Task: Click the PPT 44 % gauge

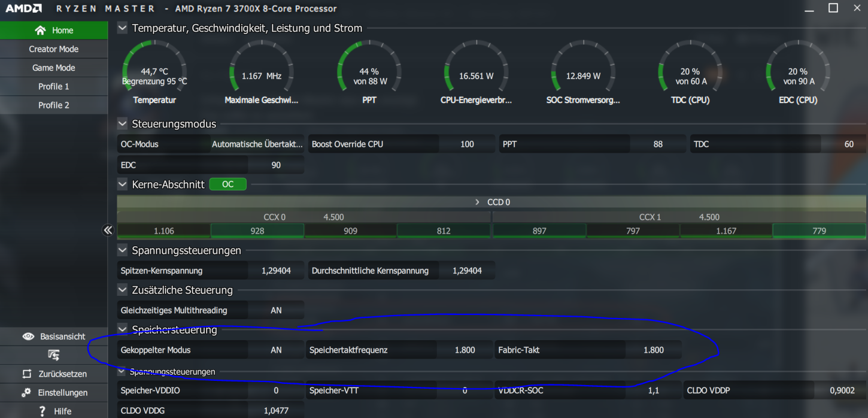Action: (x=369, y=72)
